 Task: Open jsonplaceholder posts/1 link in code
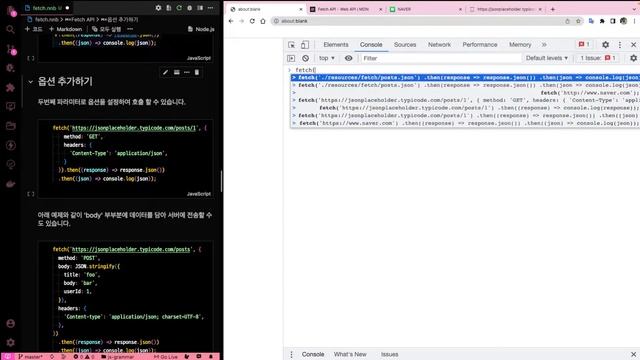click(x=134, y=128)
